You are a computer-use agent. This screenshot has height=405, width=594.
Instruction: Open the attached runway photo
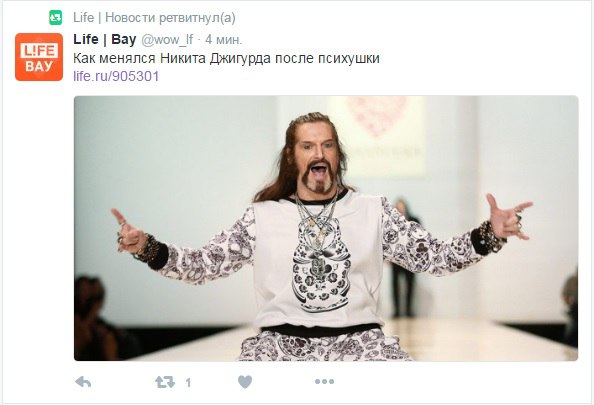pyautogui.click(x=326, y=228)
